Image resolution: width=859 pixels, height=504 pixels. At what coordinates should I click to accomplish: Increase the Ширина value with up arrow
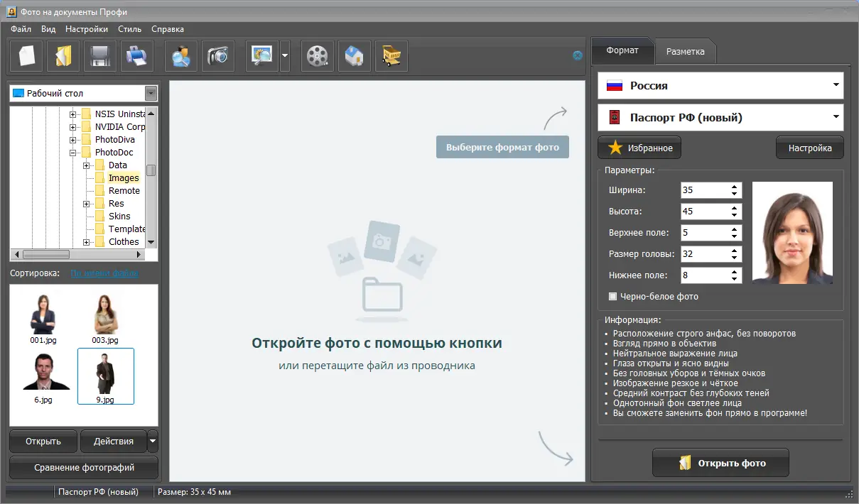pos(734,187)
